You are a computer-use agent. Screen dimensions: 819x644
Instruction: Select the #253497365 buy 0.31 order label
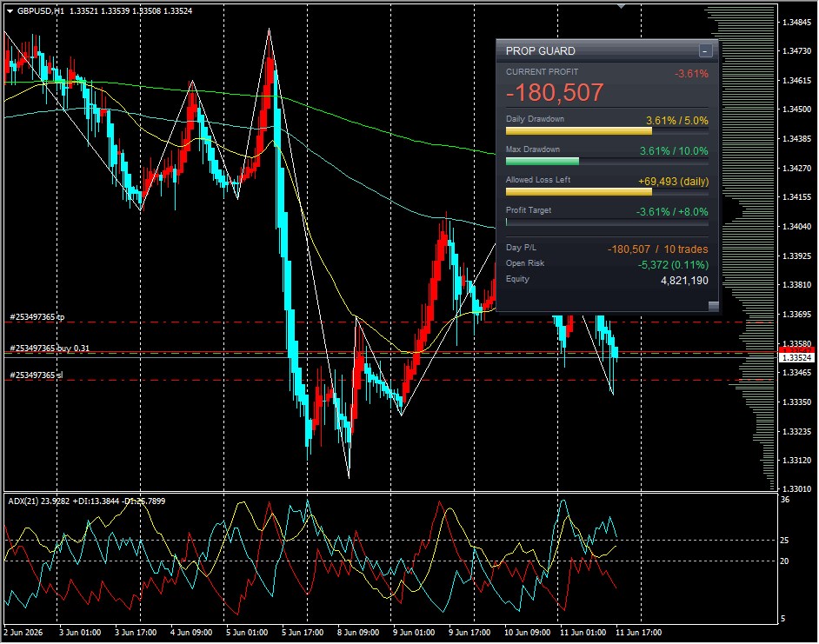tap(50, 348)
